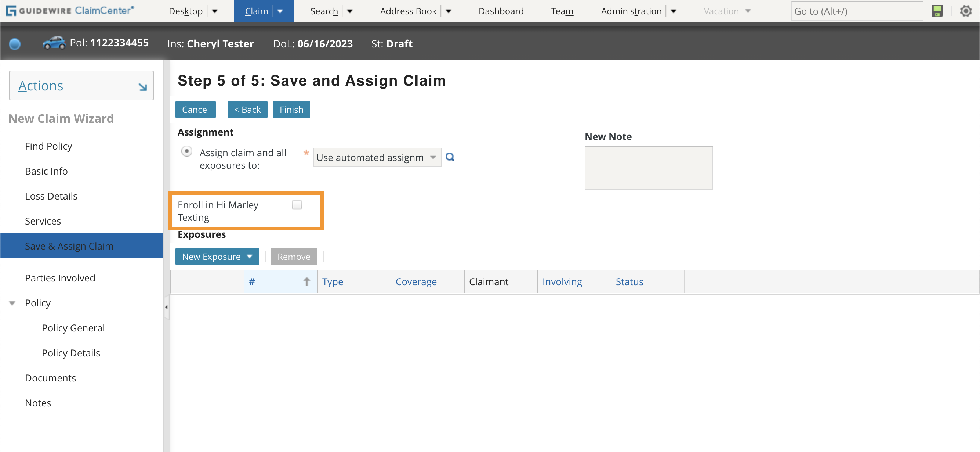Click the Finish button

click(x=291, y=110)
